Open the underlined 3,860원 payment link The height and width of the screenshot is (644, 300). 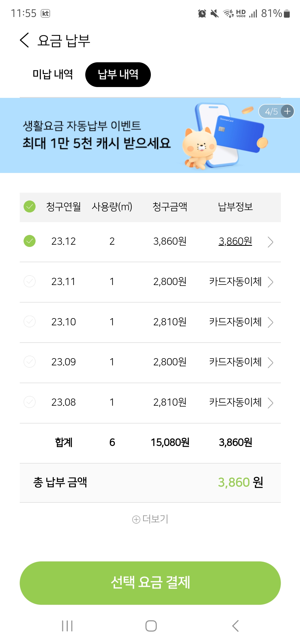click(x=235, y=241)
